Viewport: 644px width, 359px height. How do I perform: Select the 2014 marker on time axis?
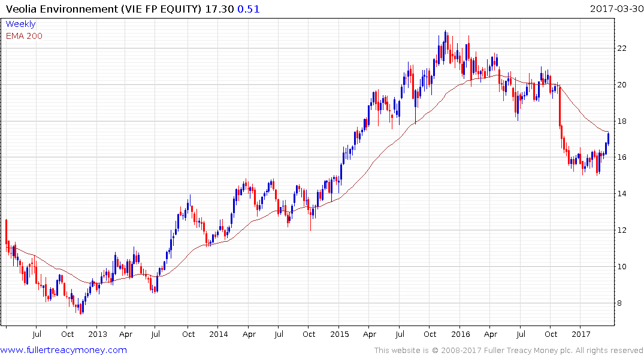click(x=218, y=334)
